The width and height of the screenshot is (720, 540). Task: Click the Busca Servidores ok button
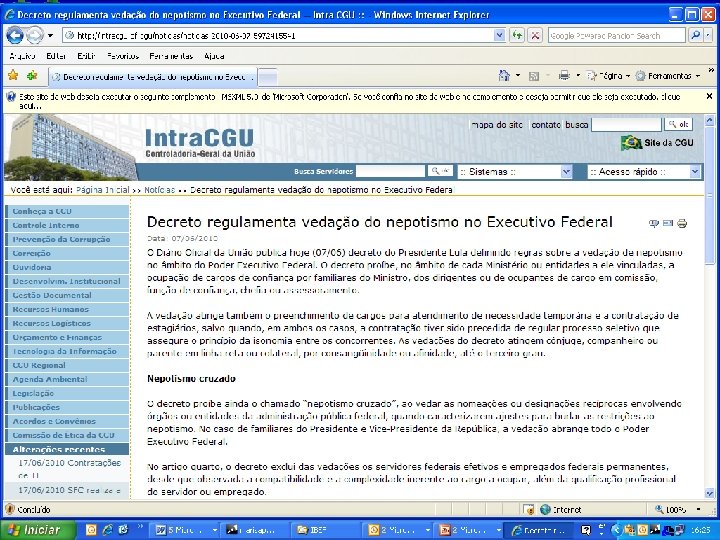tap(440, 171)
